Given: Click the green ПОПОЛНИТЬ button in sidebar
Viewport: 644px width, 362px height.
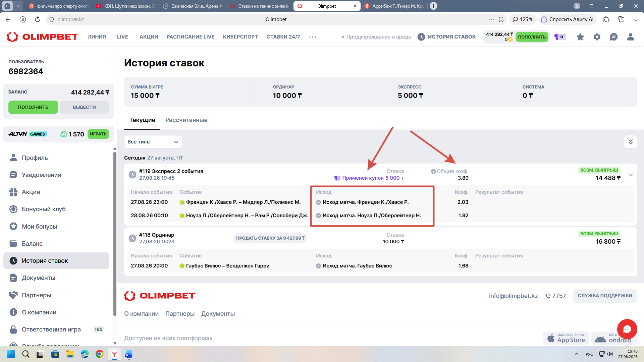Looking at the screenshot, I should point(33,107).
